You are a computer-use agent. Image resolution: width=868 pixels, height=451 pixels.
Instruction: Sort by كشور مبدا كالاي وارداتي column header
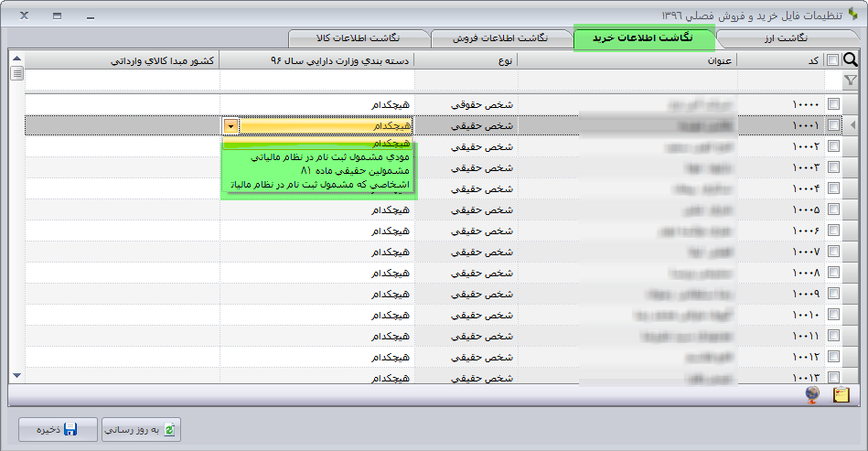click(x=122, y=59)
